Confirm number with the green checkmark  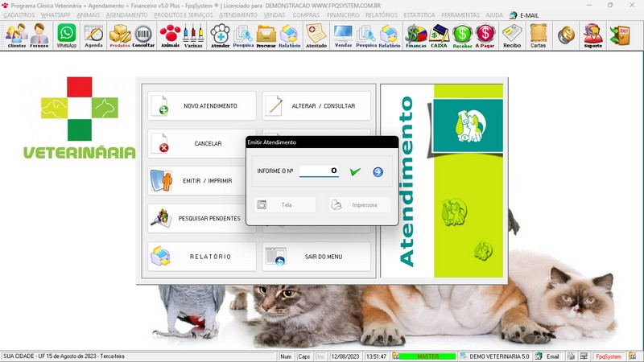click(355, 171)
